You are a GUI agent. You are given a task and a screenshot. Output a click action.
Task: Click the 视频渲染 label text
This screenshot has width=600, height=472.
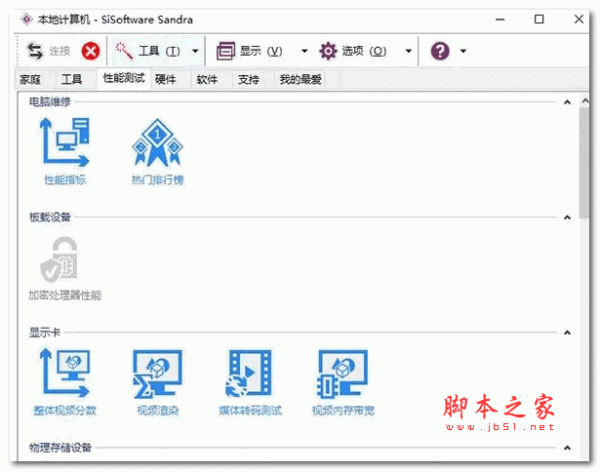pos(158,410)
